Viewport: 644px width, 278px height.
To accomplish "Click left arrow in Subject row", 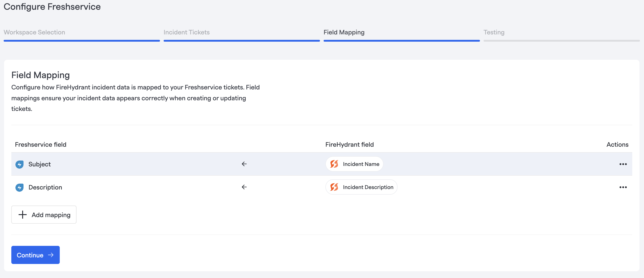I will (244, 164).
